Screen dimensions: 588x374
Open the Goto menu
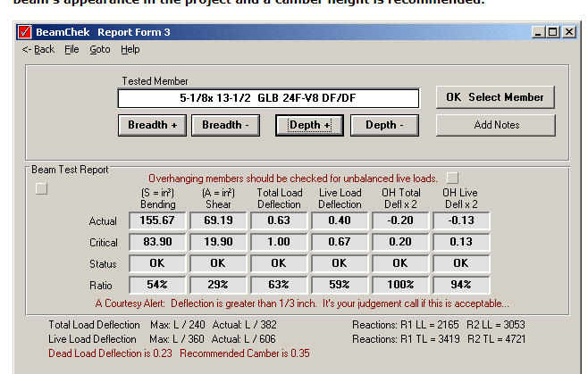point(100,49)
